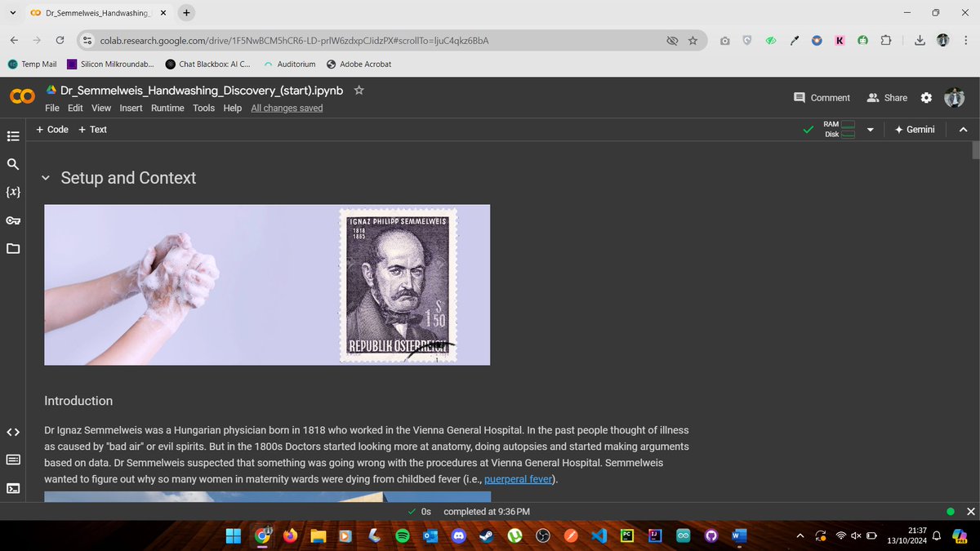This screenshot has width=980, height=551.
Task: Open the Runtime menu
Action: (167, 108)
